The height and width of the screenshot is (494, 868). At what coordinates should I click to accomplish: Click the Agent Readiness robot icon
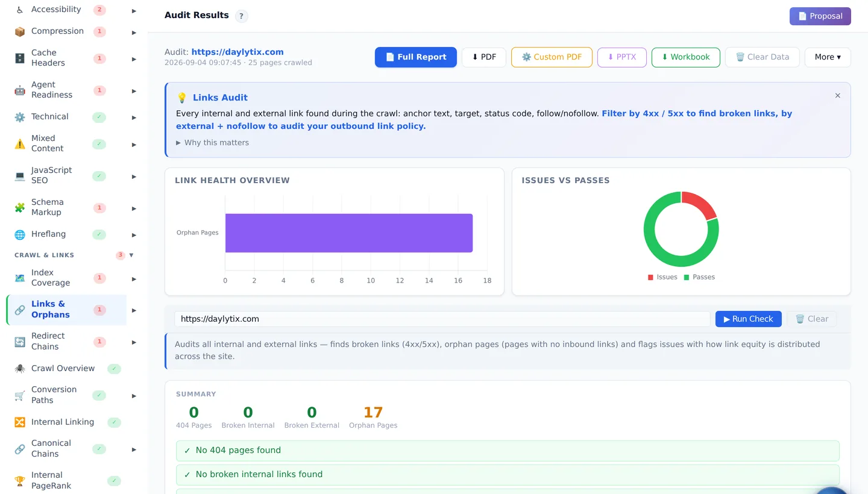[20, 90]
